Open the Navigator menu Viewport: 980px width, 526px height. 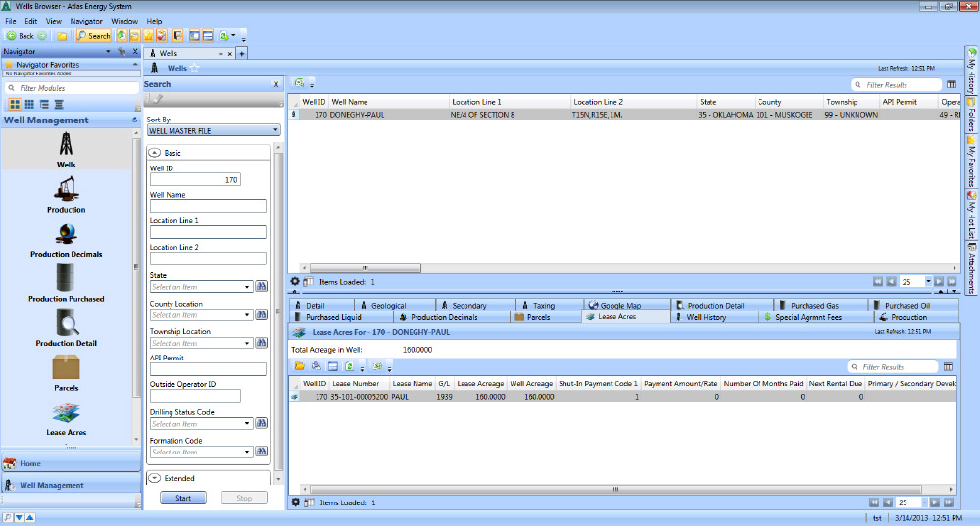pos(86,21)
